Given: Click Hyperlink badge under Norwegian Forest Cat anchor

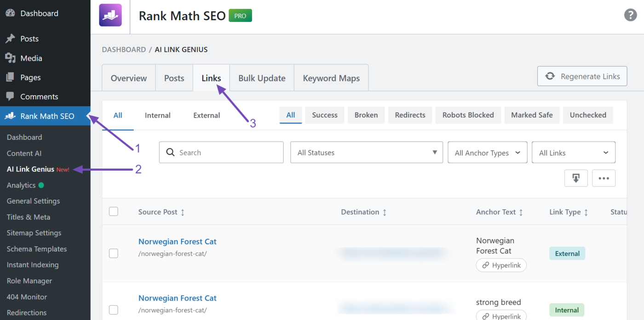Looking at the screenshot, I should click(x=501, y=265).
